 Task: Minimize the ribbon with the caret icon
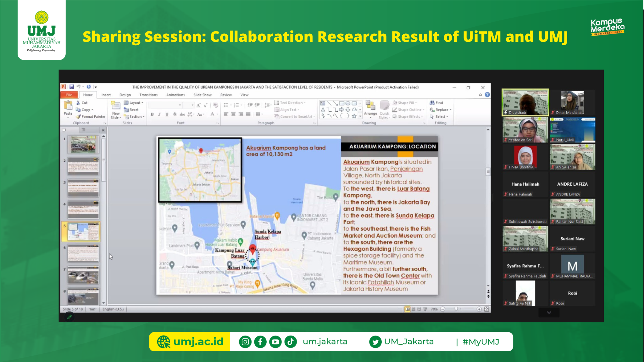click(x=480, y=95)
